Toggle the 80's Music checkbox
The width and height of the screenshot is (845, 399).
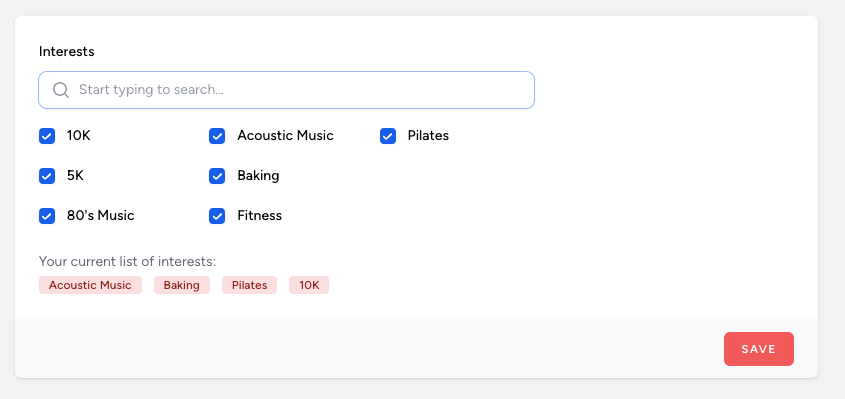pyautogui.click(x=47, y=216)
